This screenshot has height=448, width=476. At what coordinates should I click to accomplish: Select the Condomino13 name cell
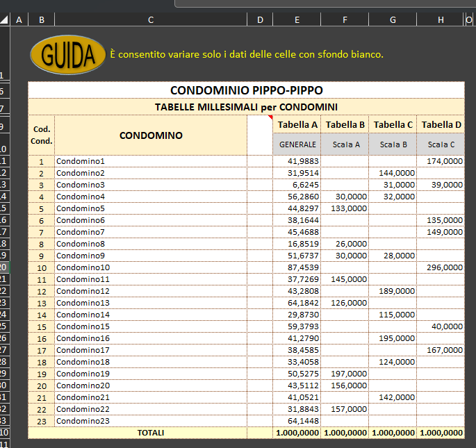151,303
